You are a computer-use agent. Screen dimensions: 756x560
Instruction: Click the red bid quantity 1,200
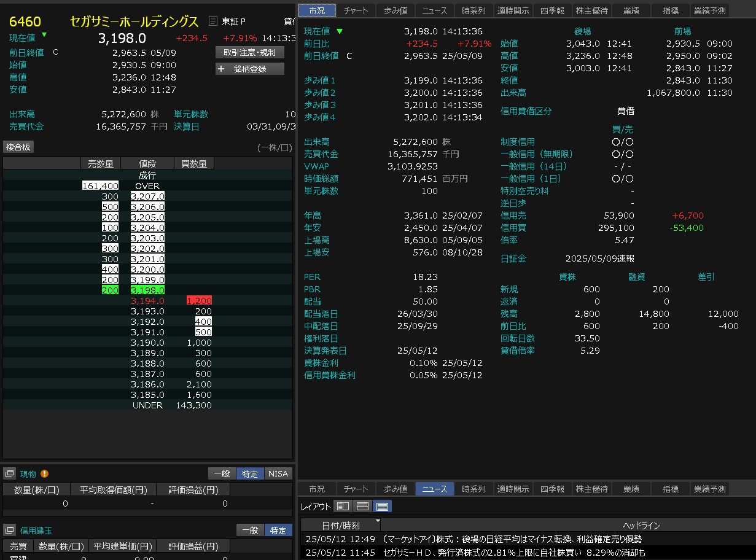coord(200,300)
